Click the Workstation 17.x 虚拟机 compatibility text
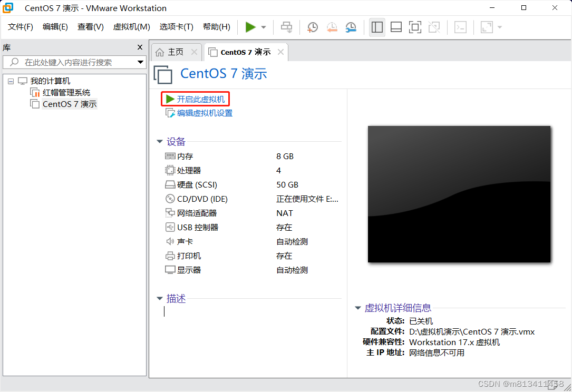 tap(454, 342)
